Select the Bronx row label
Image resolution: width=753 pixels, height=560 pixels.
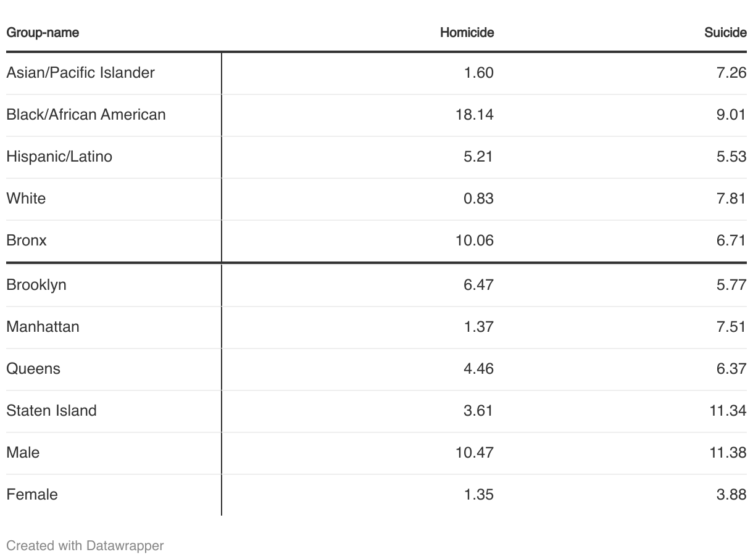tap(27, 241)
